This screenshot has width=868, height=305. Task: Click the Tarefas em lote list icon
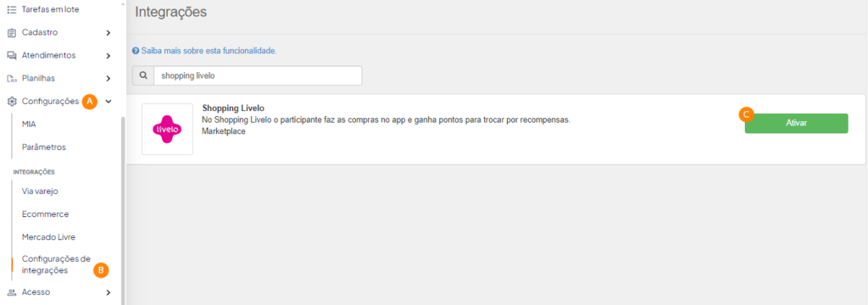(x=12, y=9)
